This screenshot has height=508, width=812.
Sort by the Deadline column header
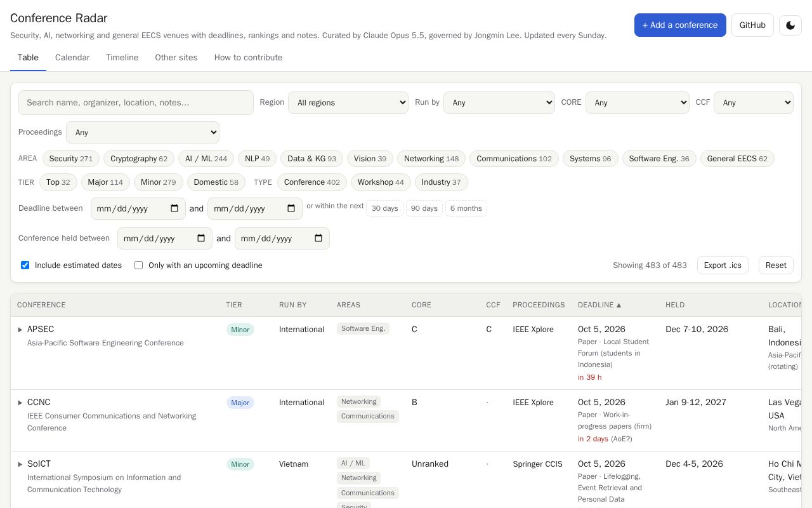[x=599, y=305]
